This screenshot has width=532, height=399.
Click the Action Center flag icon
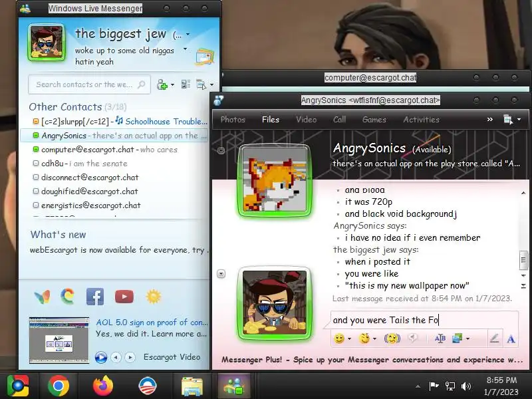(x=434, y=386)
